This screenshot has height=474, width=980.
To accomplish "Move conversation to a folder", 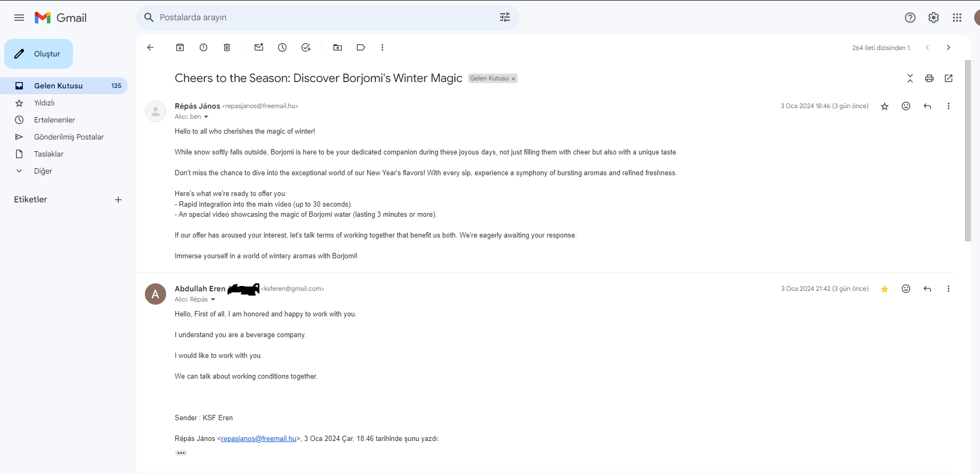I will [x=338, y=47].
